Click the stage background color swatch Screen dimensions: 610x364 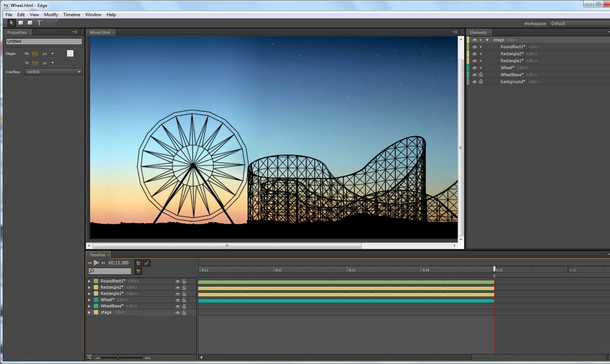tap(70, 53)
